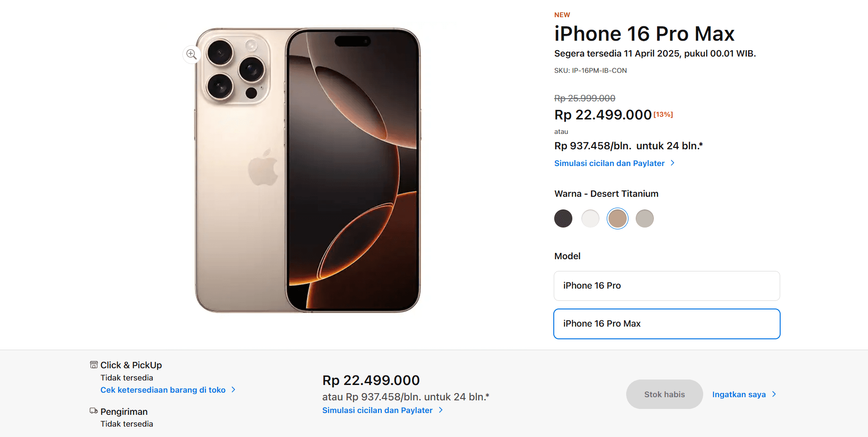Expand the chevron beside Cek ketersediaan link
The width and height of the screenshot is (868, 437).
(234, 389)
